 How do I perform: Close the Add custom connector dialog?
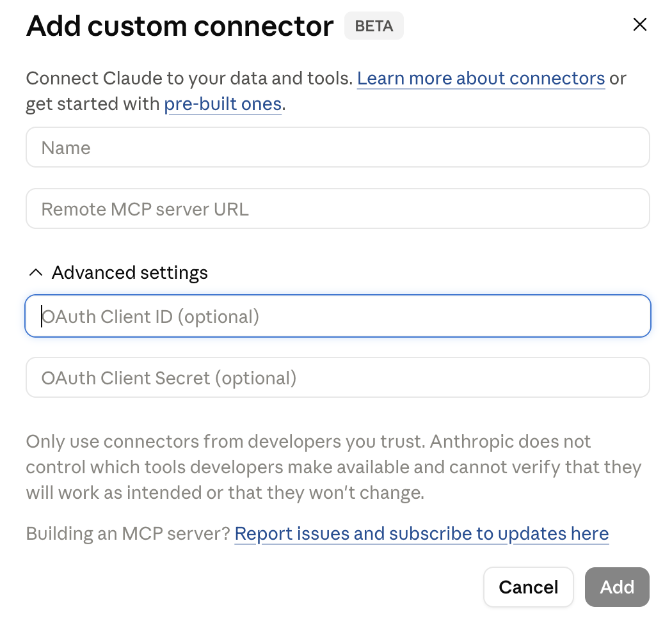639,24
